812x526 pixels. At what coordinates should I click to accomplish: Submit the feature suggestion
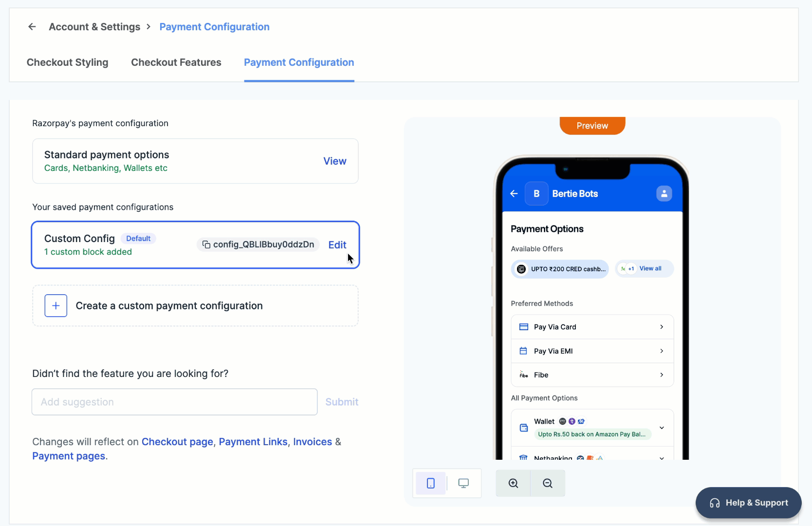pos(342,402)
